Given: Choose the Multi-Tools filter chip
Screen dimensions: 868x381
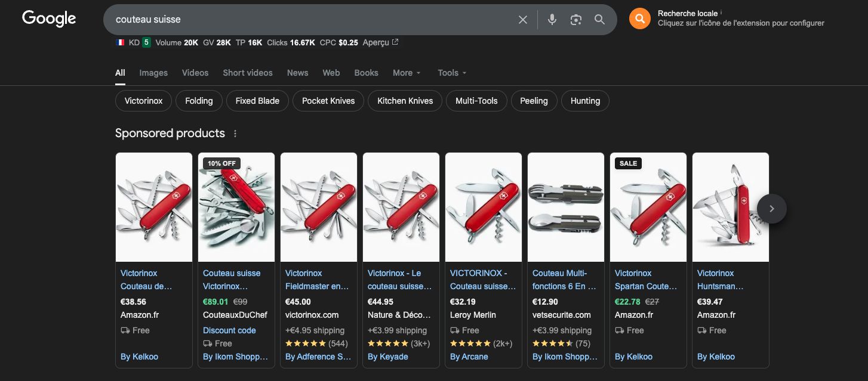Looking at the screenshot, I should (x=476, y=101).
